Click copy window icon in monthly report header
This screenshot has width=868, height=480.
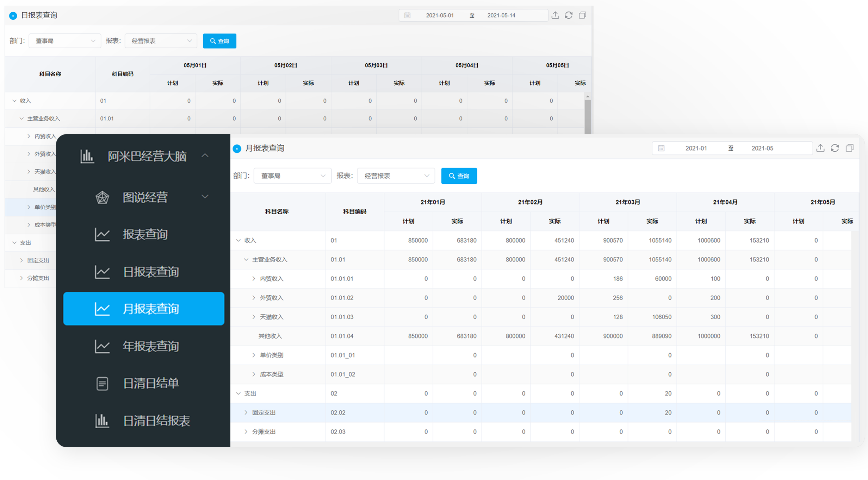849,148
